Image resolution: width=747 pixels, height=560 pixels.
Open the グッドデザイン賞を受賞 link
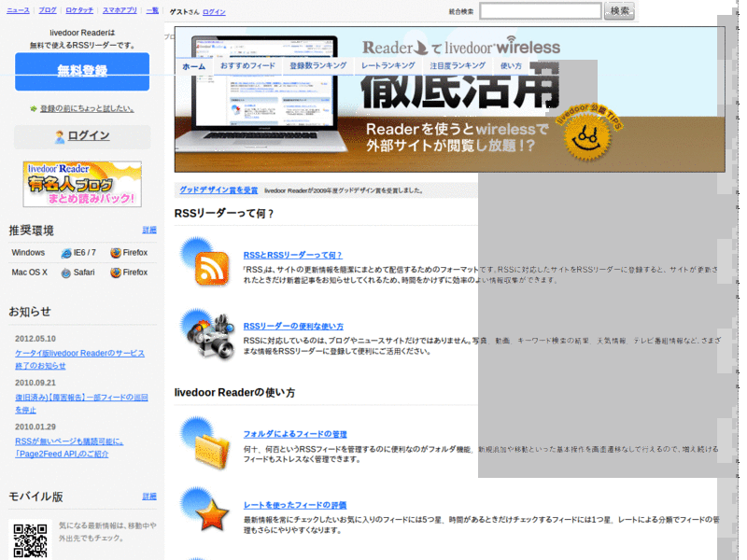pos(218,190)
